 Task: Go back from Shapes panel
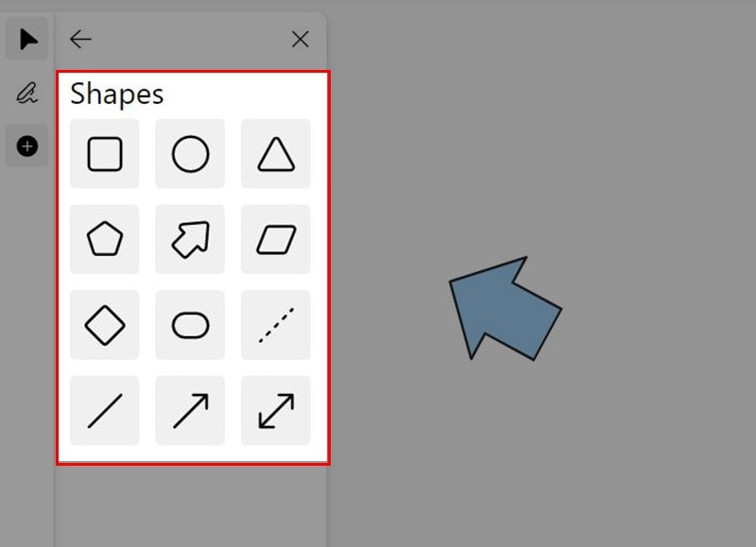81,39
